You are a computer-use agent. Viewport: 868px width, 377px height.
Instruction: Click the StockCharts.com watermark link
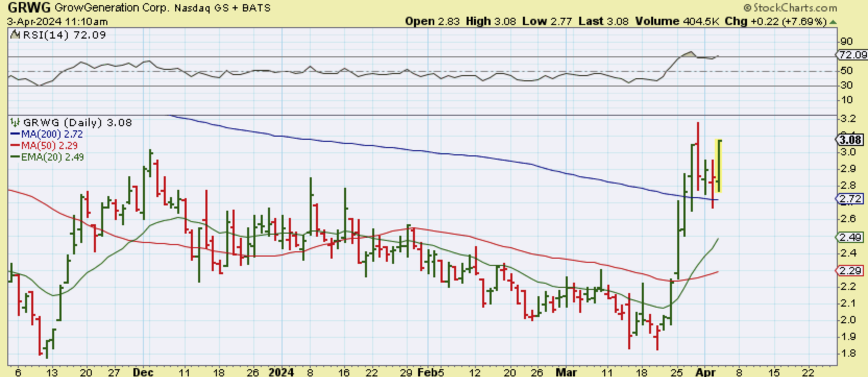point(794,8)
